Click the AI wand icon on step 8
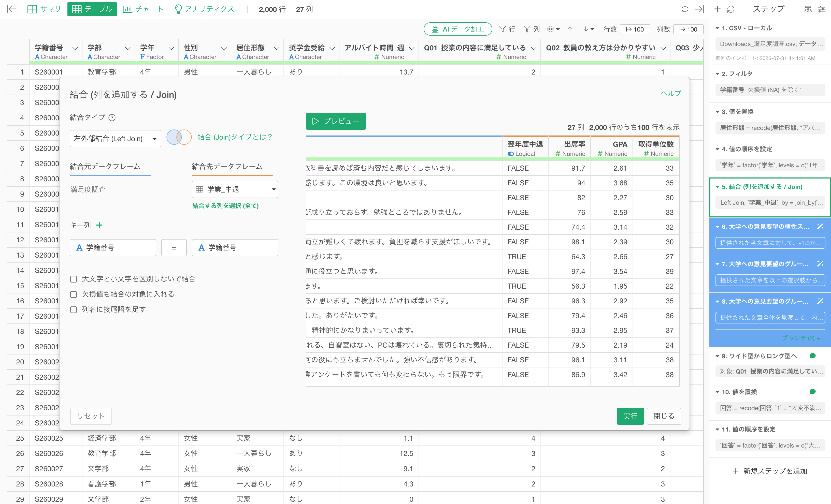Image resolution: width=831 pixels, height=504 pixels. click(820, 301)
